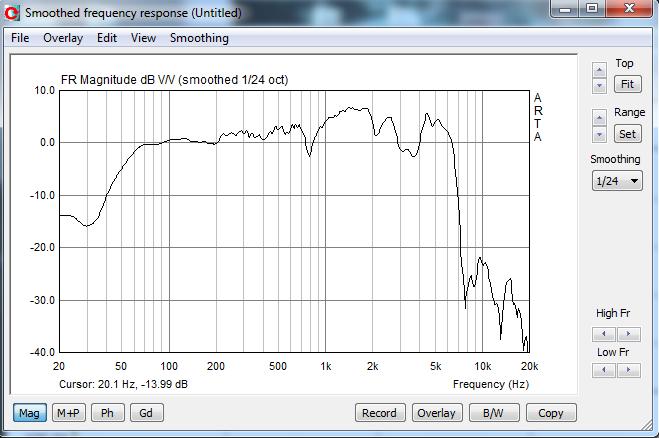Click the Overlay button at bottom
Viewport: 659px width, 438px height.
click(437, 413)
